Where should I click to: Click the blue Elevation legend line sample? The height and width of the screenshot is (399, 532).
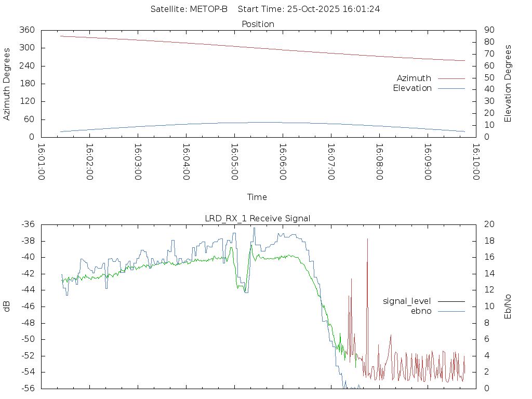point(451,88)
